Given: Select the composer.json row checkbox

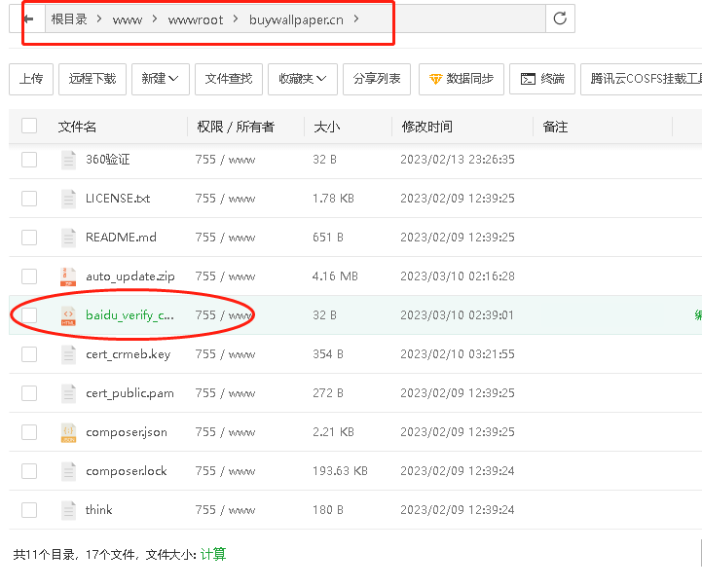Looking at the screenshot, I should click(29, 432).
